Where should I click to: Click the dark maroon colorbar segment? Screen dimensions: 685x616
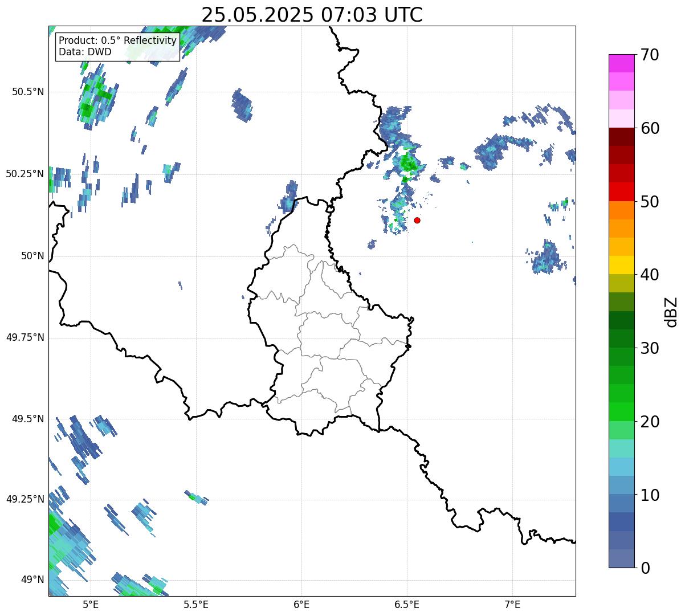tap(621, 137)
